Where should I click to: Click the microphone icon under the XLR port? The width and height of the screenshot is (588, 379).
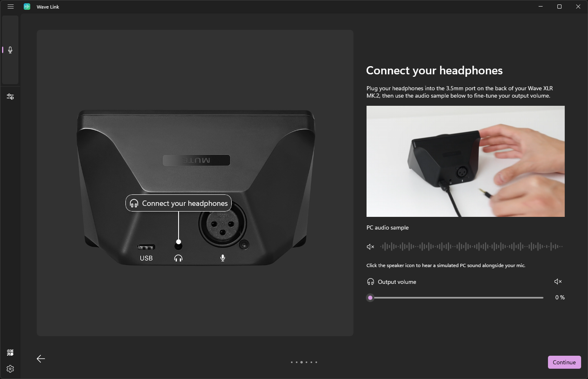point(223,258)
